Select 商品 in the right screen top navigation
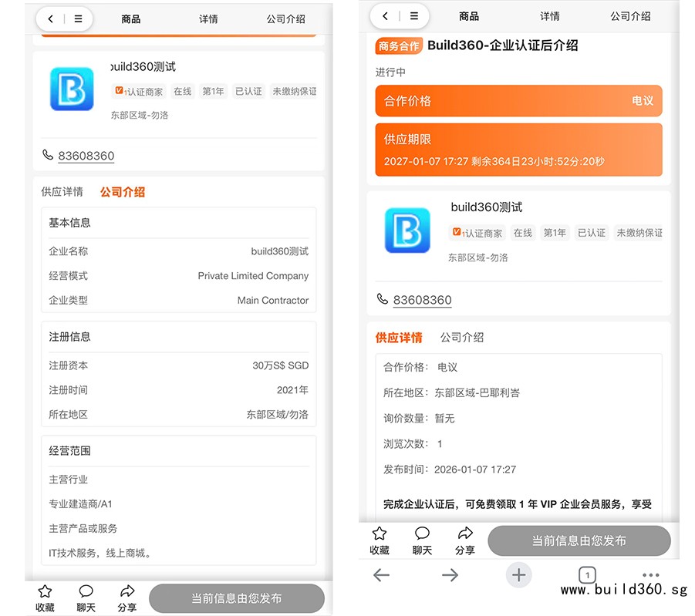 pos(468,16)
